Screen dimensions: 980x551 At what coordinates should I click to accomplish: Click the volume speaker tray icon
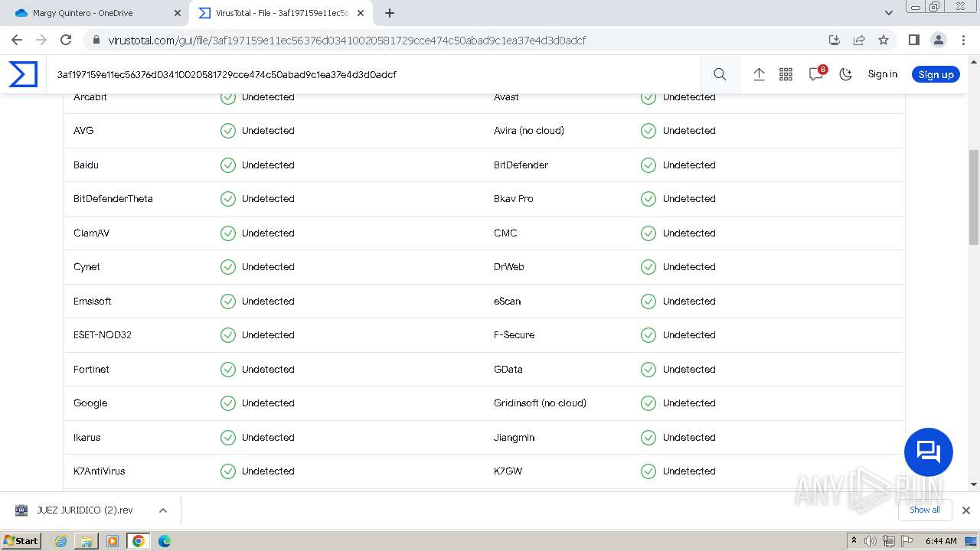click(x=871, y=541)
